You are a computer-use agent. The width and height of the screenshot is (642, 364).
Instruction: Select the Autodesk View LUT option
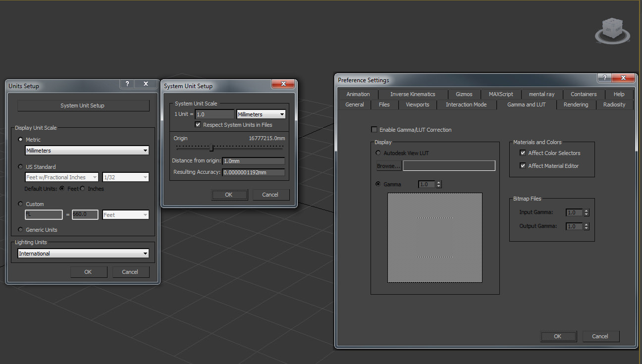378,153
